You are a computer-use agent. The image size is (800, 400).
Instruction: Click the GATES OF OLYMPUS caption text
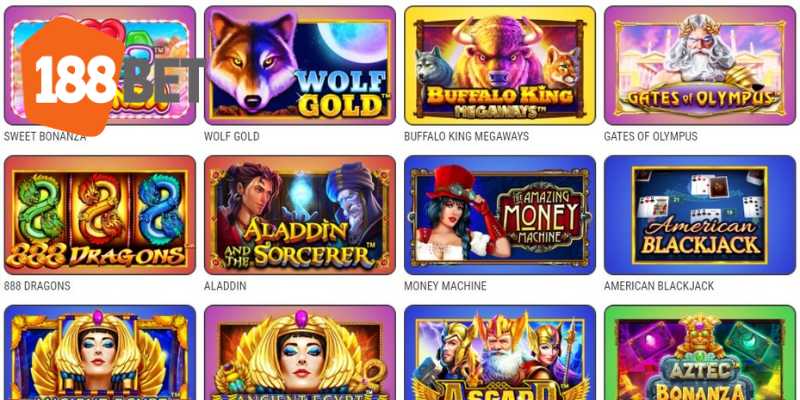[x=651, y=137]
